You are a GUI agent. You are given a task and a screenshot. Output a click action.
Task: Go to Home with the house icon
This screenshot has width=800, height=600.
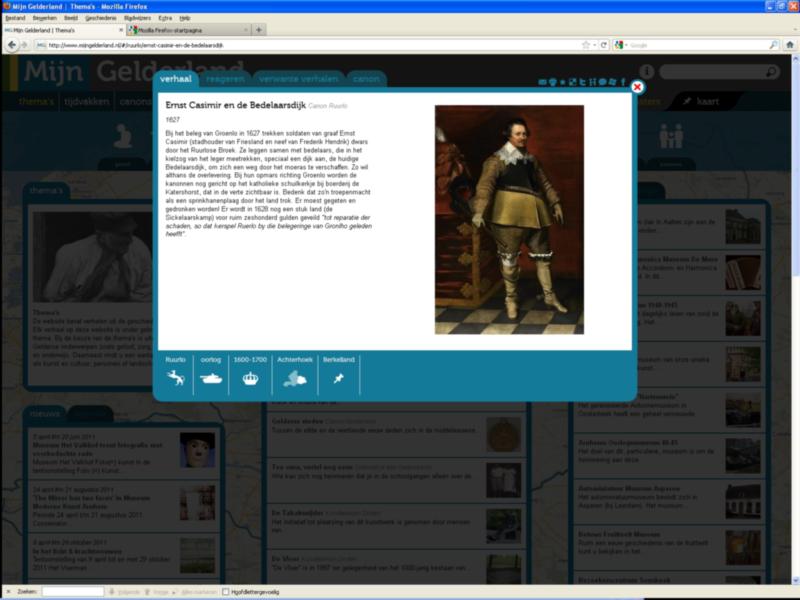point(790,45)
